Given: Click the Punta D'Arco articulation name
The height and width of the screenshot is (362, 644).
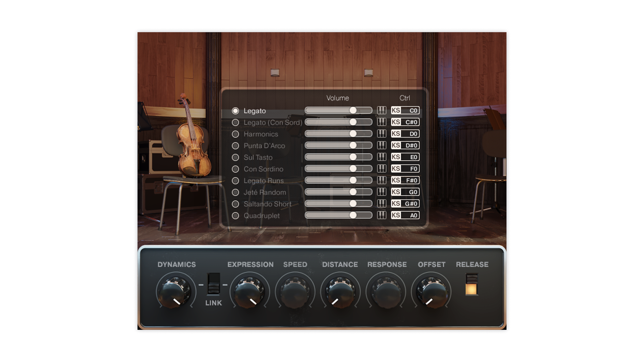Looking at the screenshot, I should point(264,146).
